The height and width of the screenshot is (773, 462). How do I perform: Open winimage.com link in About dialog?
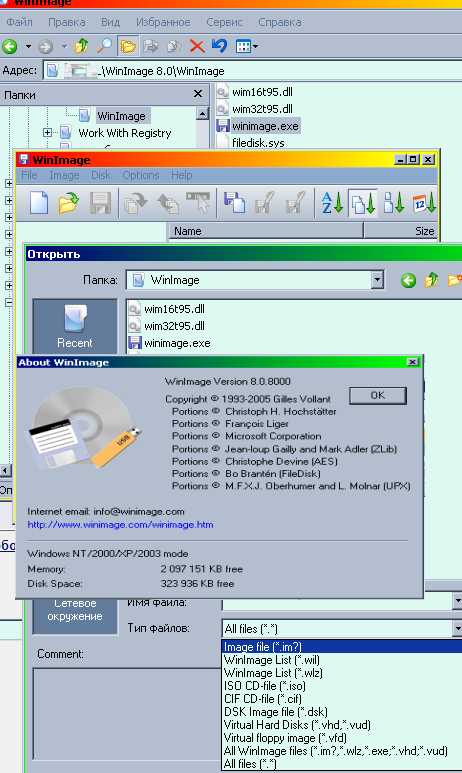(x=120, y=525)
